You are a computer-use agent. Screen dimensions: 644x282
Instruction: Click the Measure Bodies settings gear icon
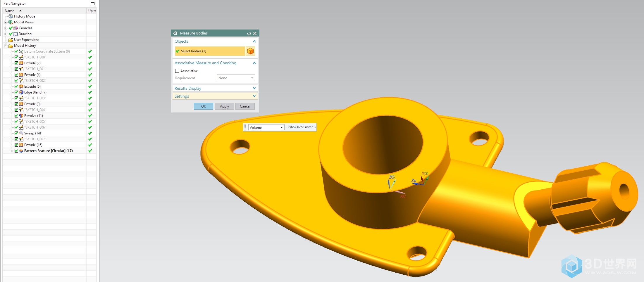[175, 33]
